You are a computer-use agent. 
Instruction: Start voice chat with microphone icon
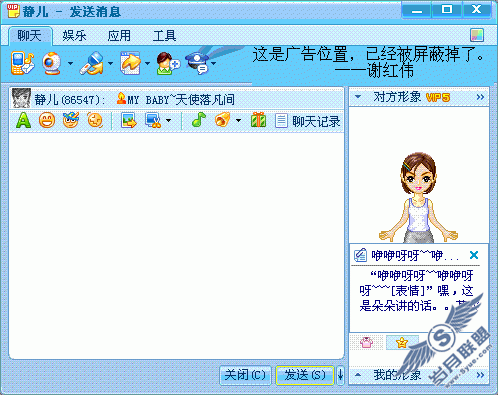coord(92,63)
